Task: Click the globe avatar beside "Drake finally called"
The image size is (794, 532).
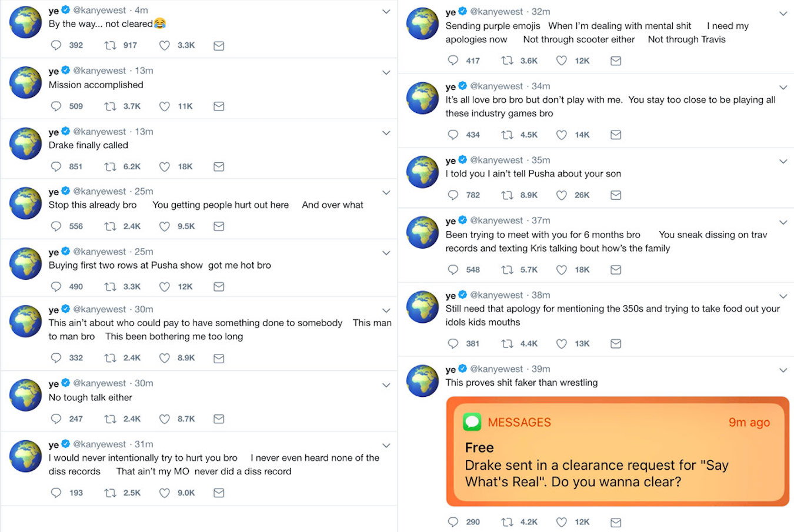Action: tap(25, 143)
